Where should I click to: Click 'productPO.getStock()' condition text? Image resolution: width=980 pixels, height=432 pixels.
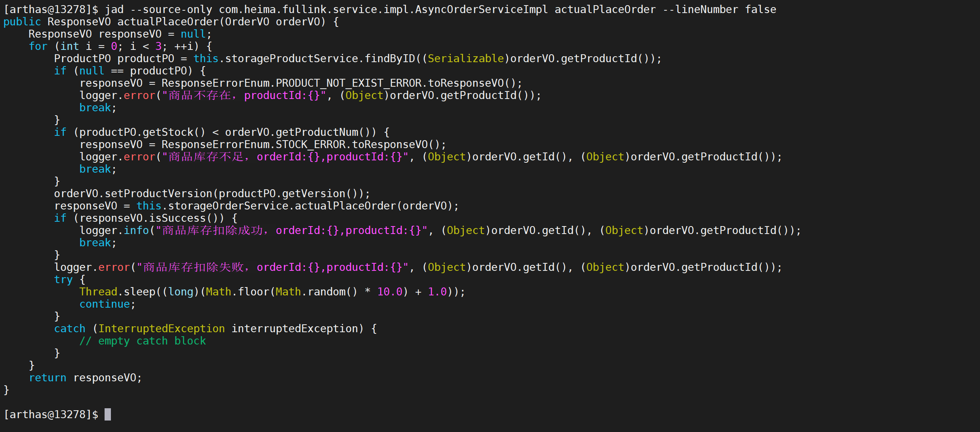click(x=143, y=132)
